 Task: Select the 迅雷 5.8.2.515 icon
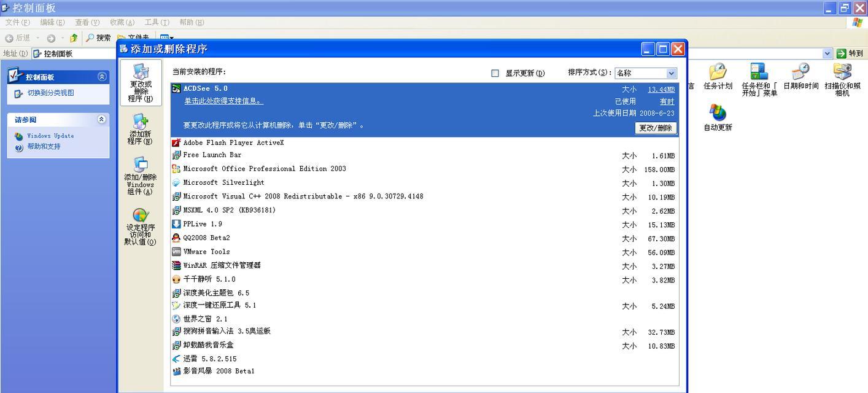(176, 359)
